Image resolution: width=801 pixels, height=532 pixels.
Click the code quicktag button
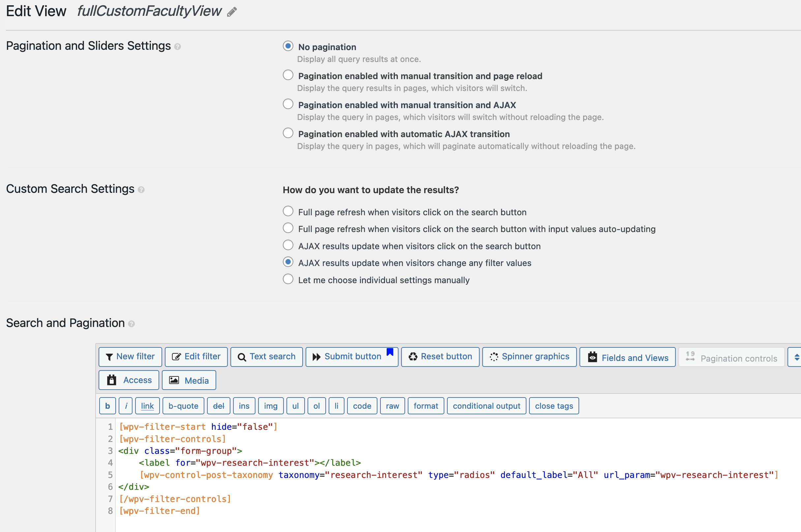(362, 406)
